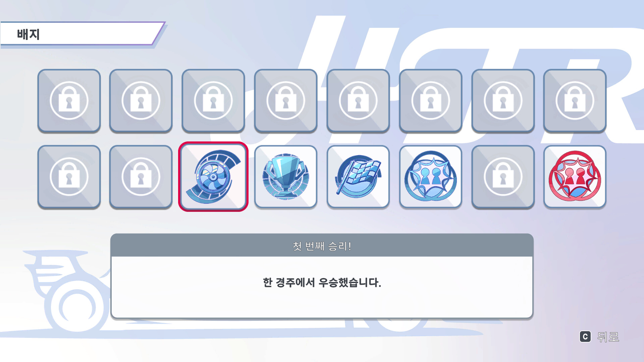Click the locked badge between blue and red players badges
Screen dimensions: 644x362
(x=503, y=177)
